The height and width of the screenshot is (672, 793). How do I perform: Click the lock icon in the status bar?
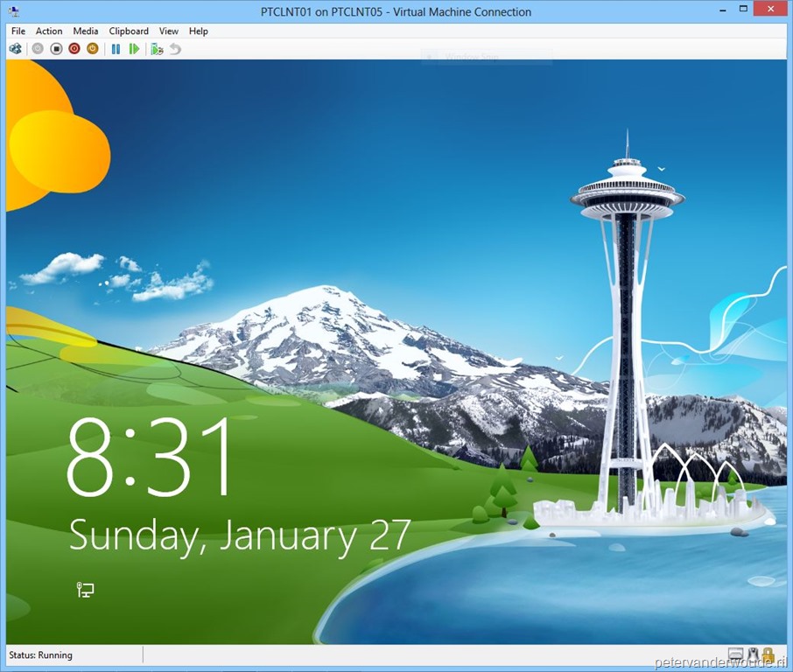tap(768, 654)
